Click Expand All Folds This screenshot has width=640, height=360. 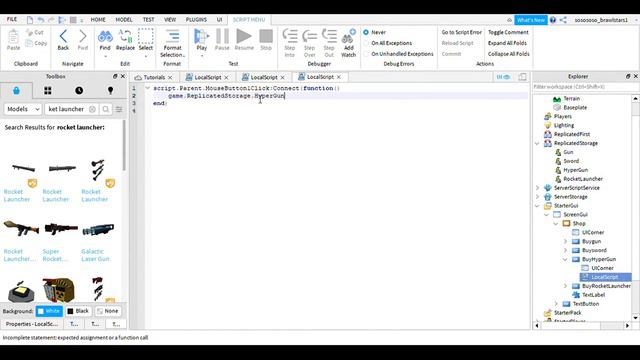[507, 43]
